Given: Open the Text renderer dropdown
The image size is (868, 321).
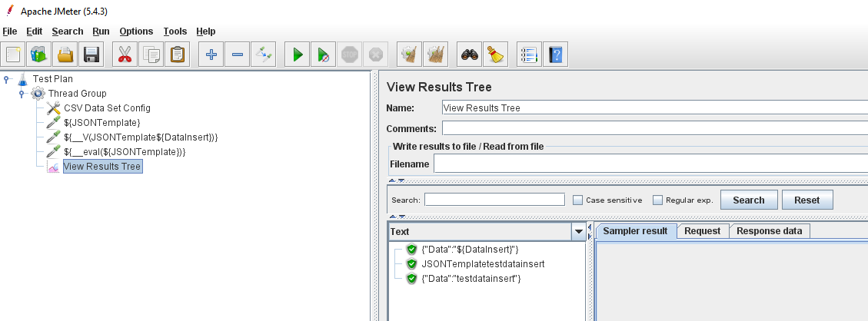Looking at the screenshot, I should (x=579, y=231).
